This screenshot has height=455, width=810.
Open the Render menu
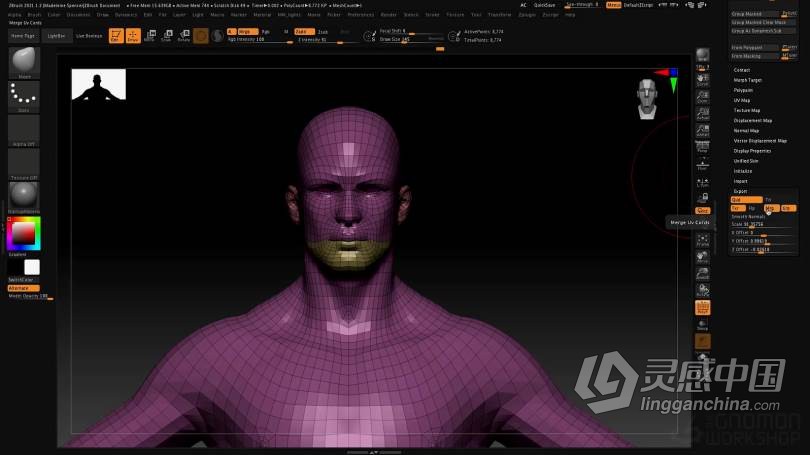(x=388, y=15)
